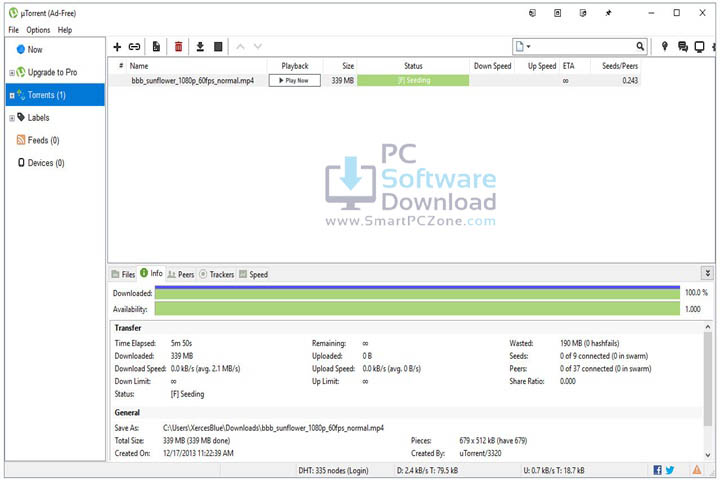720x480 pixels.
Task: Select Devices (0) in the sidebar
Action: (45, 163)
